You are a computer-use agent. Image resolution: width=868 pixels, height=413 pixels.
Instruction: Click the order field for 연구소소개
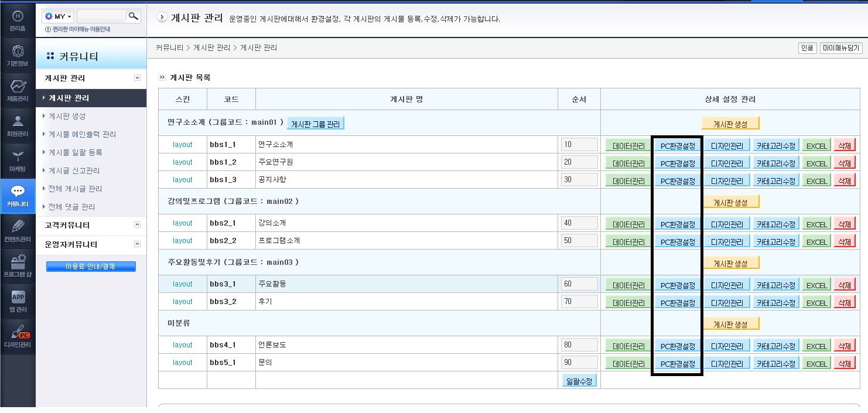(x=579, y=145)
